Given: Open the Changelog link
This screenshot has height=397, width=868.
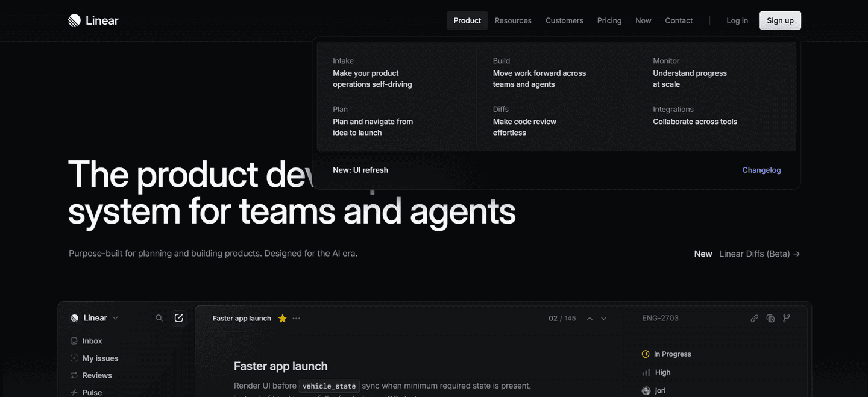Looking at the screenshot, I should click(761, 170).
